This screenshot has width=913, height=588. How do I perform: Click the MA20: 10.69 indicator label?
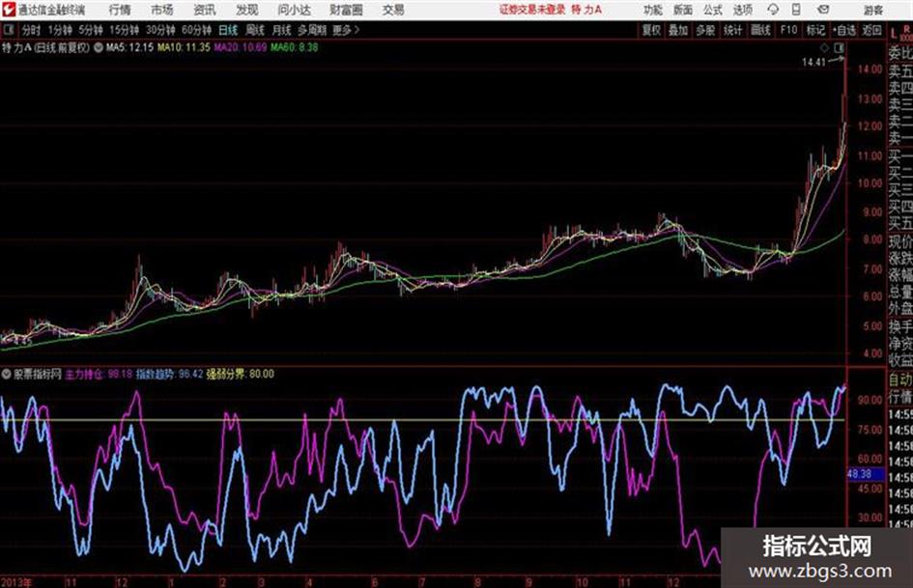point(242,47)
